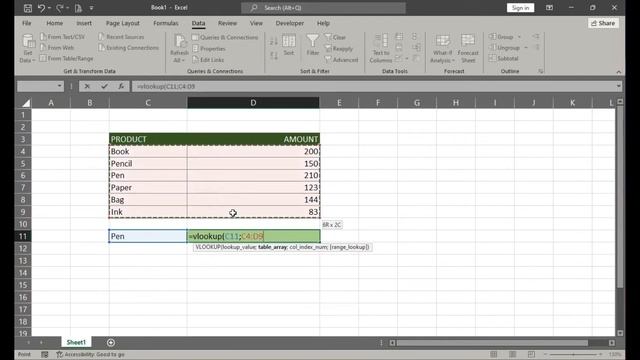Click the zoom slider in status bar
Viewport: 640px width, 360px height.
(573, 354)
